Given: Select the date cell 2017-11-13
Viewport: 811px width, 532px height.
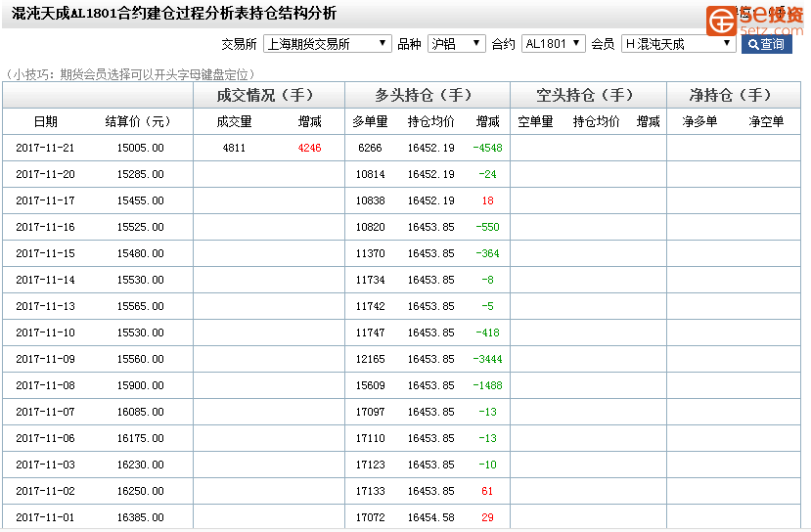Looking at the screenshot, I should (46, 306).
